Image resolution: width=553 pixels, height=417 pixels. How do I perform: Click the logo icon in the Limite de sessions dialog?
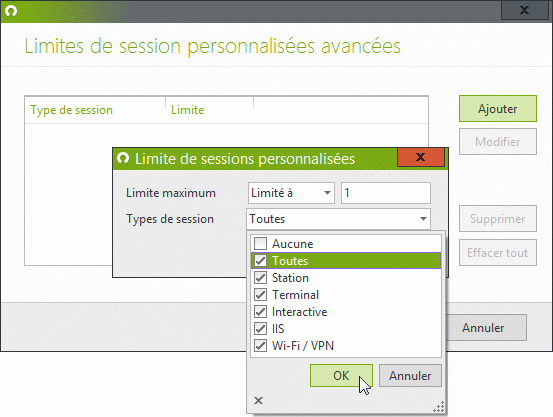click(x=123, y=158)
